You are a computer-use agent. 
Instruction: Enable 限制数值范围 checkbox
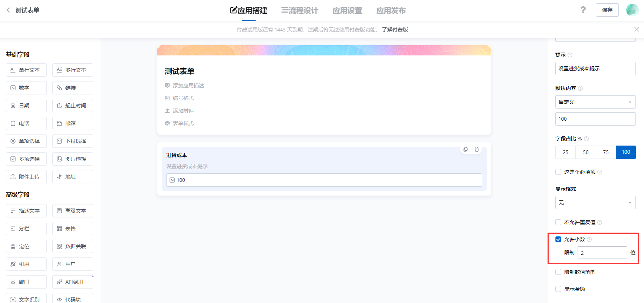[558, 272]
